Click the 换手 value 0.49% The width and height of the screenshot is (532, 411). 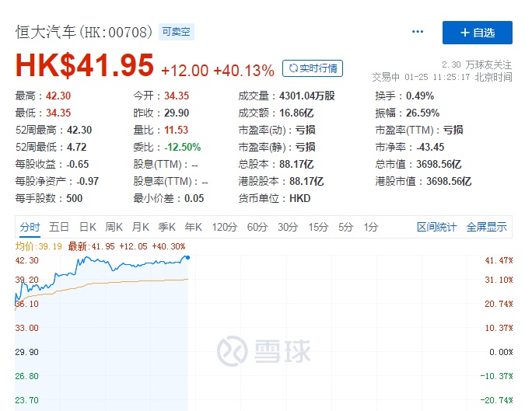click(x=420, y=96)
